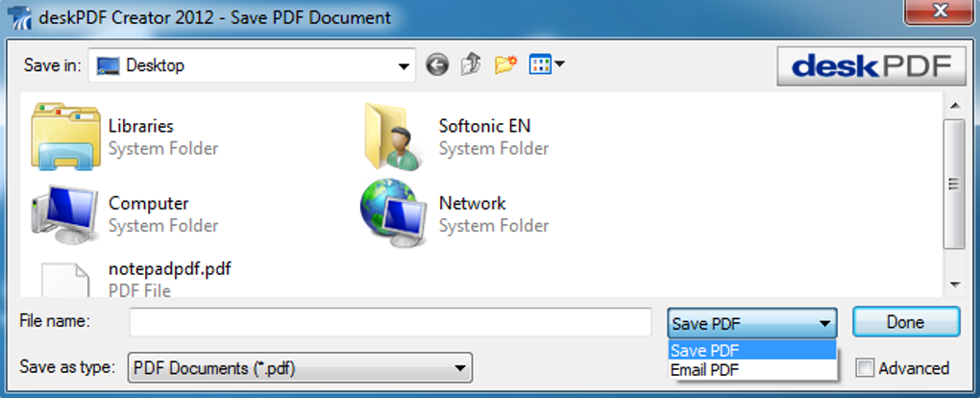
Task: Click the Network label text
Action: point(472,204)
